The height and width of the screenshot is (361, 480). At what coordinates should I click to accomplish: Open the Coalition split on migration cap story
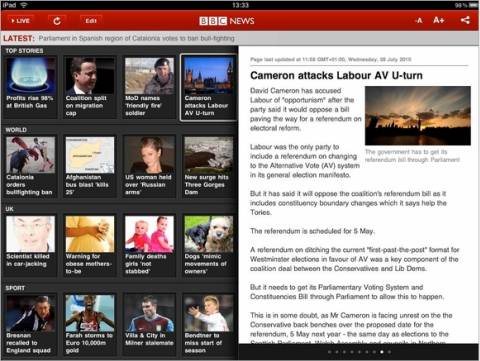90,87
